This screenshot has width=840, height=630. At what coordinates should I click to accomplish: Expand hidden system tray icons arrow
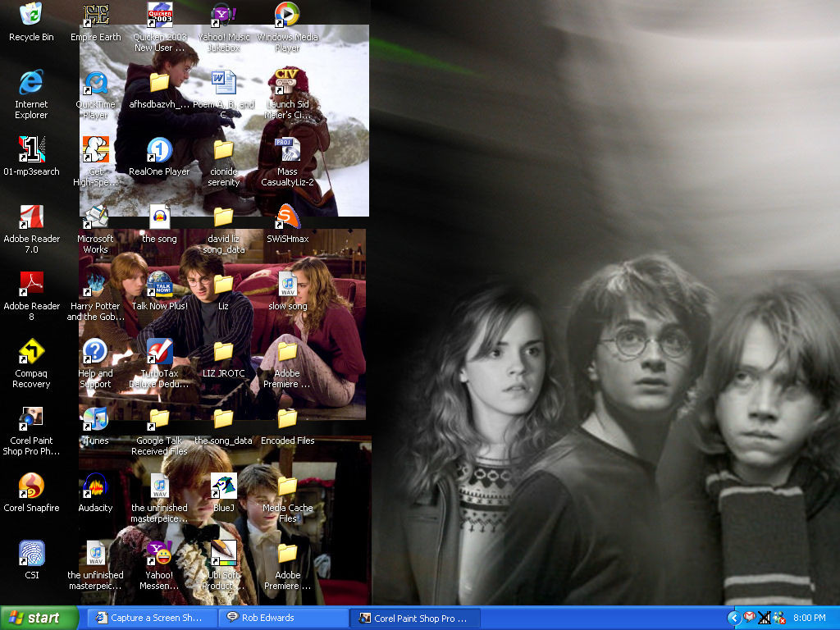tap(734, 618)
